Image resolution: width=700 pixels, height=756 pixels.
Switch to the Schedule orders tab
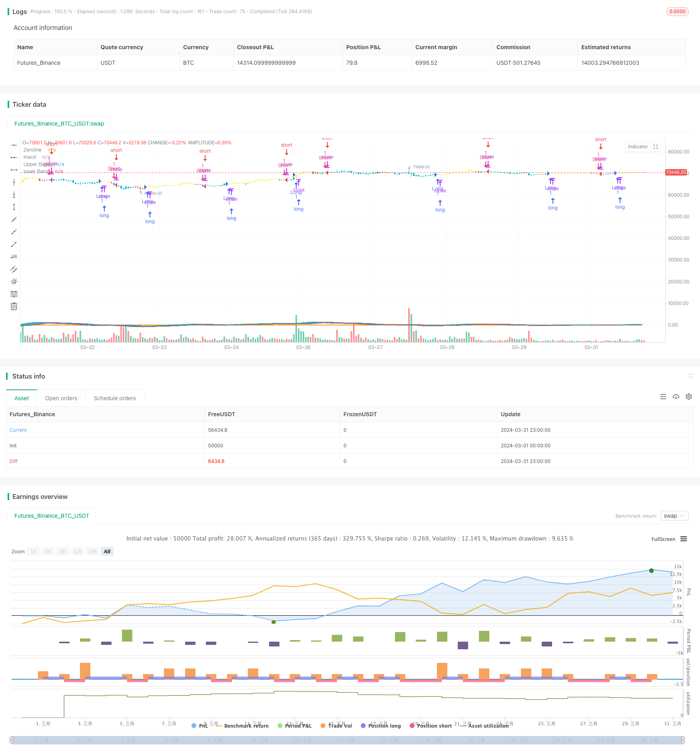[115, 398]
